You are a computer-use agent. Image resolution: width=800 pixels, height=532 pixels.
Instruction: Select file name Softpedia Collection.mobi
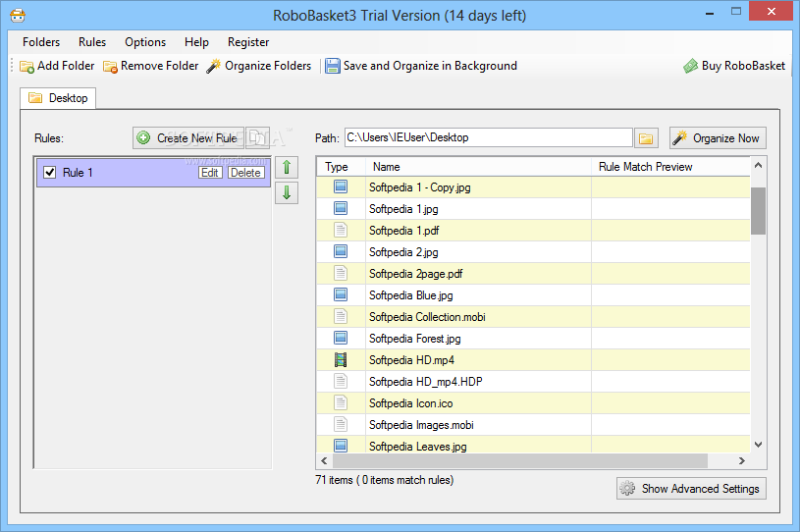coord(427,317)
